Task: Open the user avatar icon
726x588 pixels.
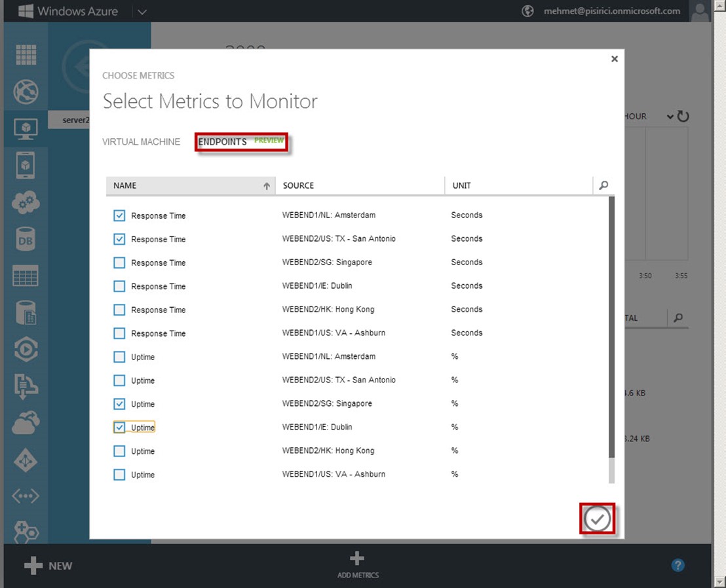Action: [x=700, y=11]
